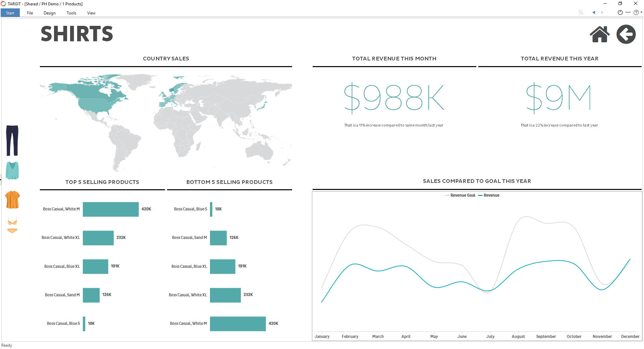
Task: Select the orange blouse product icon
Action: click(x=12, y=200)
